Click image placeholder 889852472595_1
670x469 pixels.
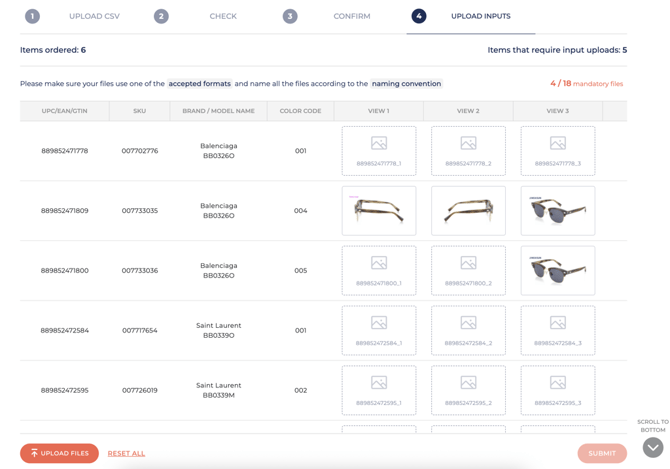[x=378, y=390]
